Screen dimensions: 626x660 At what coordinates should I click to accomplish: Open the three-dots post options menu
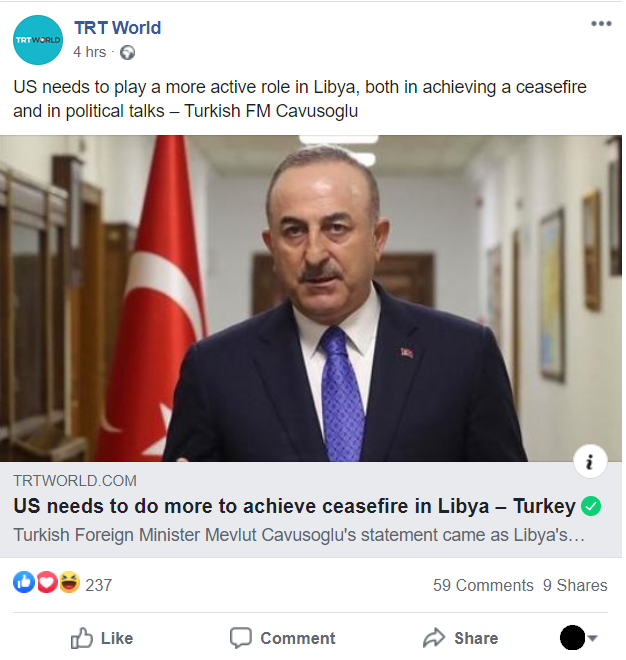pos(601,24)
